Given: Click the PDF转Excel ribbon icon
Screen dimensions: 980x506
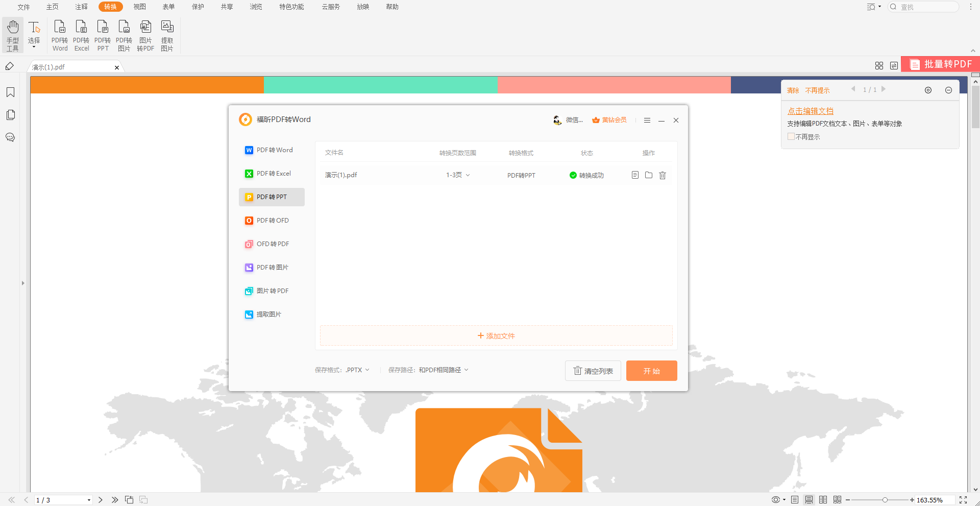Looking at the screenshot, I should coord(81,35).
